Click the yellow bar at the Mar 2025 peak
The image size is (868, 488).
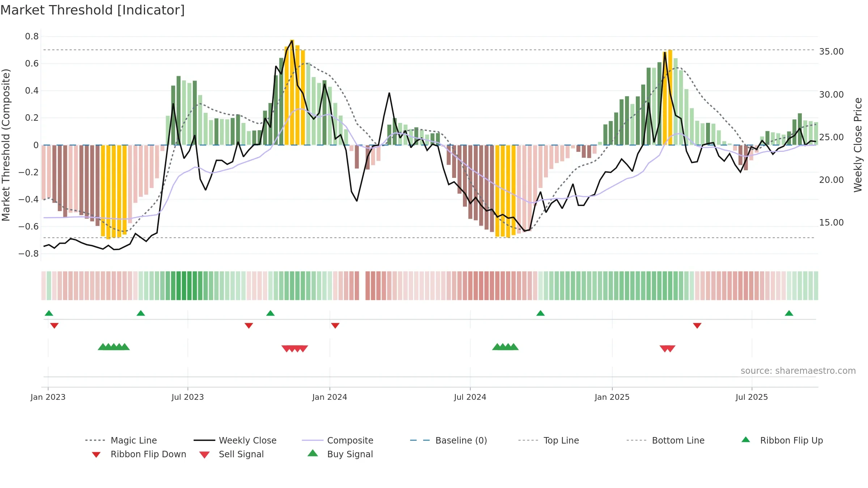670,98
